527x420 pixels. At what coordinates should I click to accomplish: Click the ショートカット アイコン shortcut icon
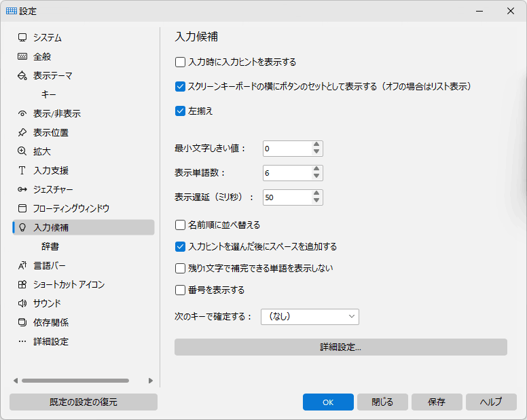pos(22,285)
